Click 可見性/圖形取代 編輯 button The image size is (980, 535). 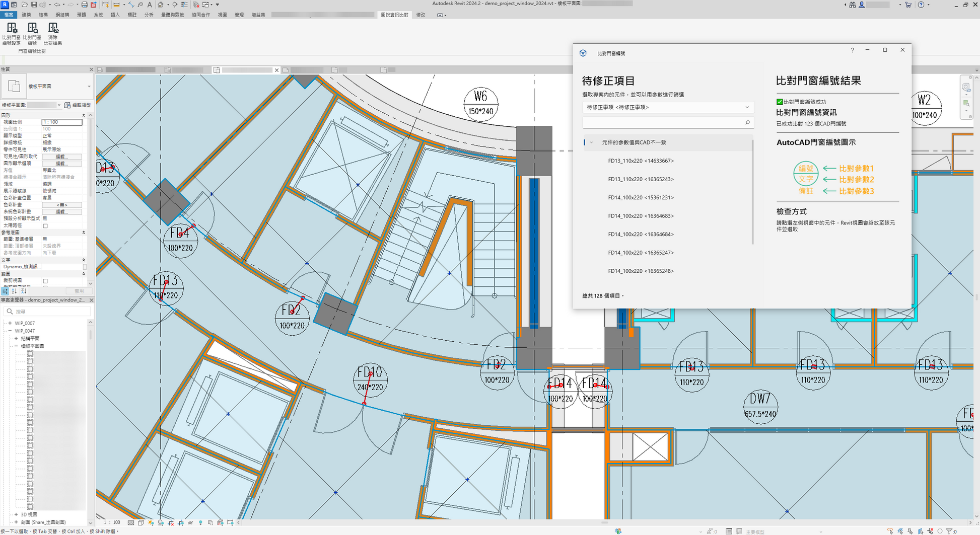pyautogui.click(x=61, y=157)
